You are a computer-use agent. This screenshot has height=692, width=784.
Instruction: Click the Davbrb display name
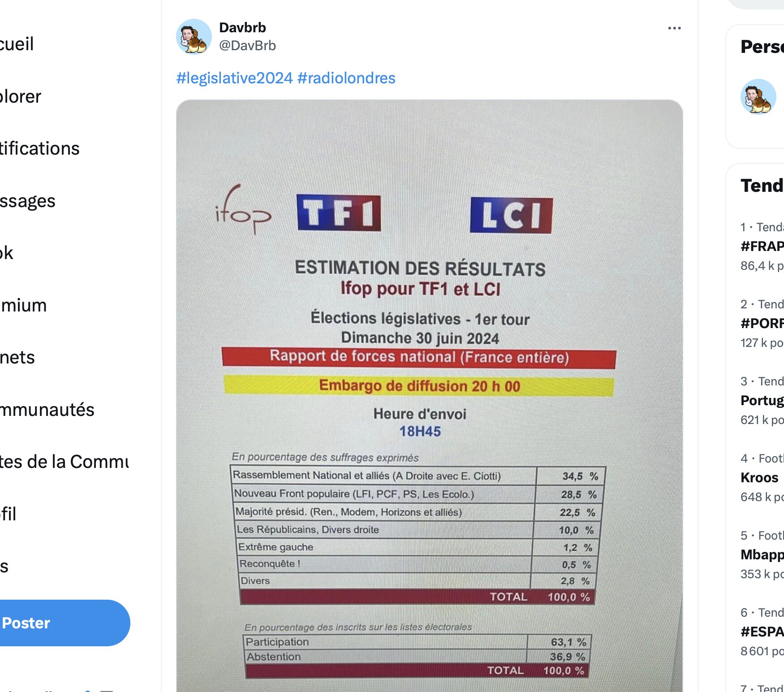click(242, 27)
